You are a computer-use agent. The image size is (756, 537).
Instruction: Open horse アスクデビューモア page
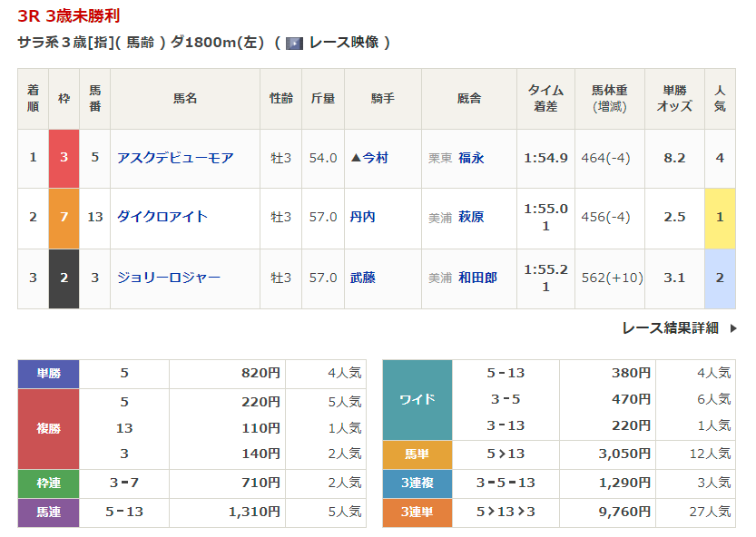click(x=175, y=158)
